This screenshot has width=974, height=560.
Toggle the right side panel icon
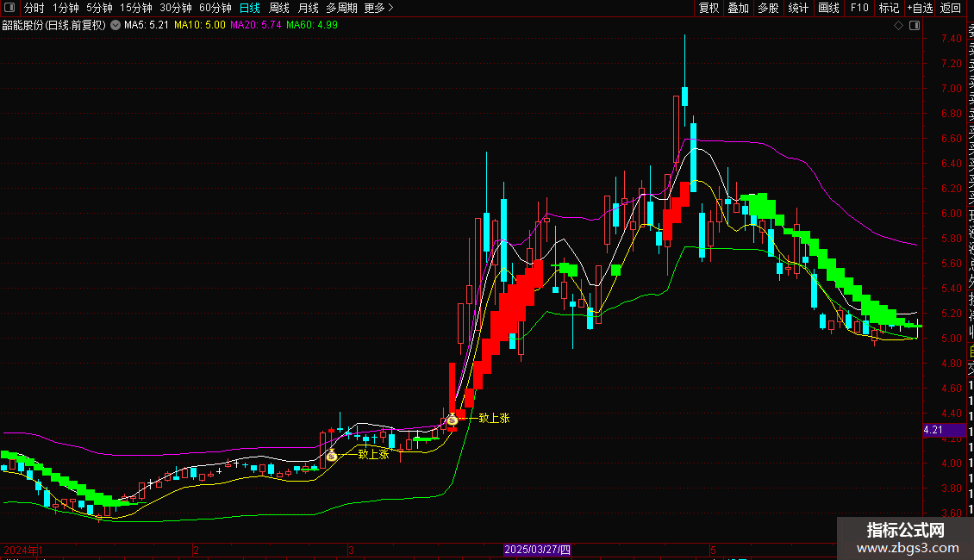[x=915, y=26]
